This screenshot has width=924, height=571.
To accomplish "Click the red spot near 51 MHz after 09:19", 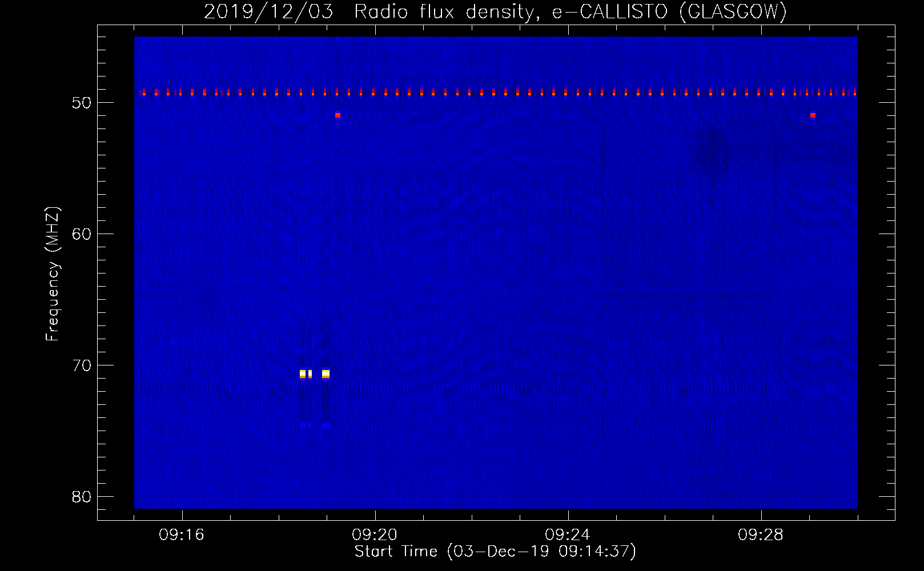I will [x=338, y=115].
